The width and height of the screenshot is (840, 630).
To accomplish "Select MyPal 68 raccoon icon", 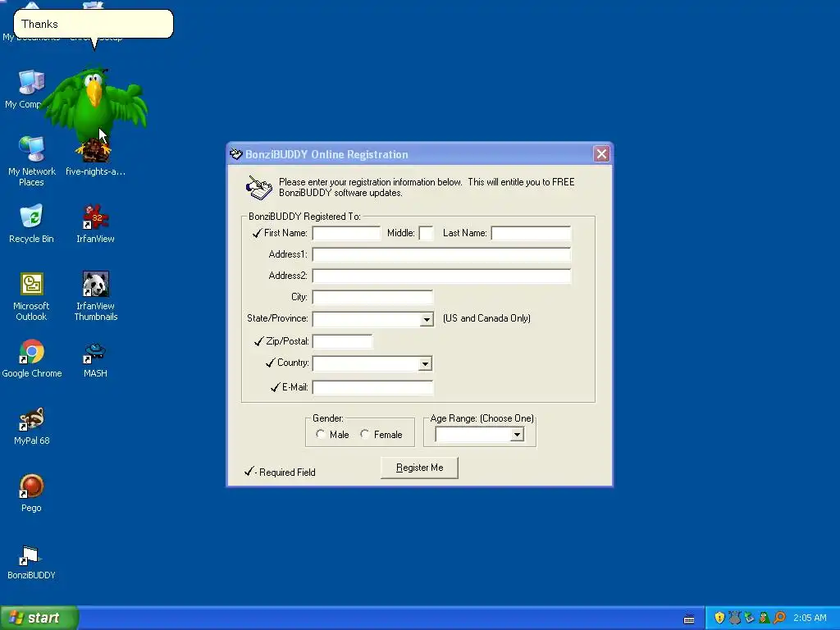I will pyautogui.click(x=32, y=427).
